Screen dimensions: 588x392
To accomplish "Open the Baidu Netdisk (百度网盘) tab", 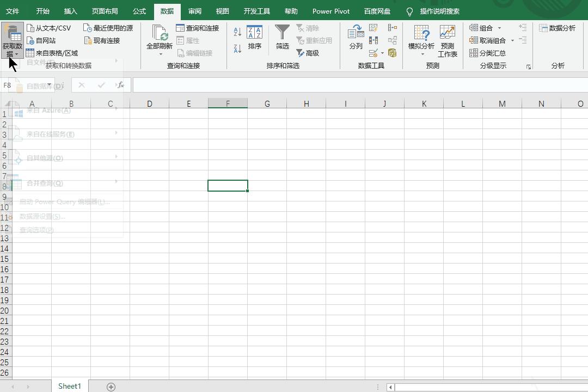I will [377, 11].
